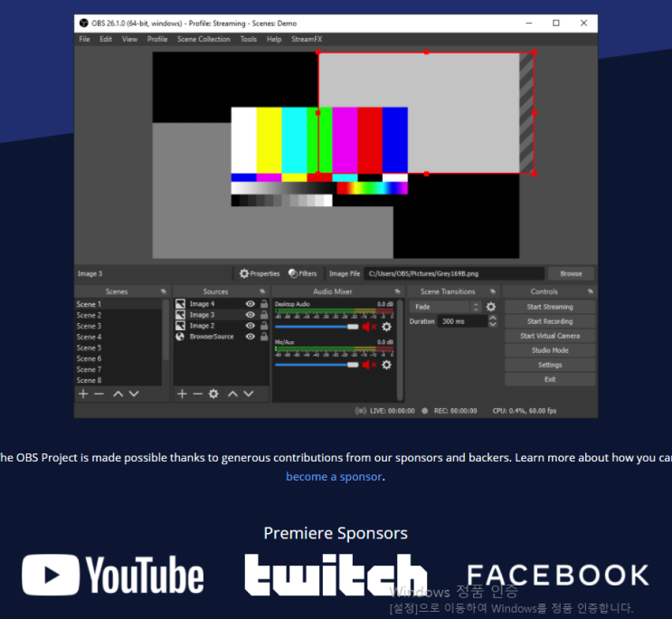Click Start Streaming button

pos(550,307)
